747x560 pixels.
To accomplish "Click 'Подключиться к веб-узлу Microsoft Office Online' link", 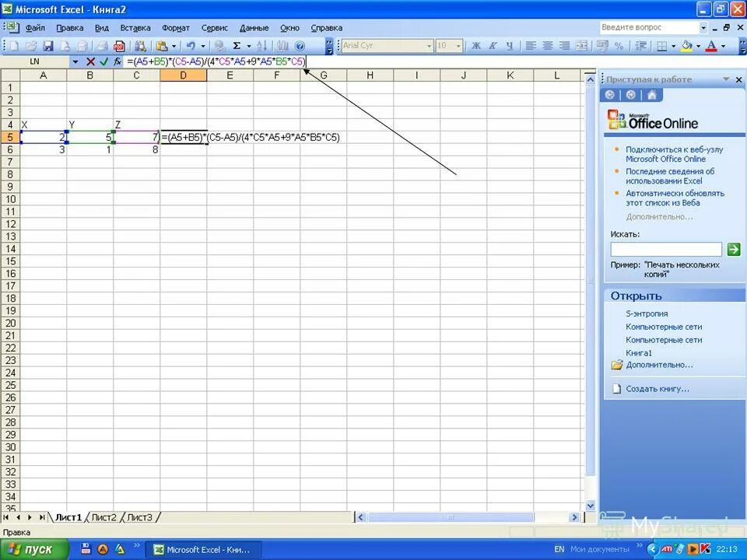I will tap(674, 154).
